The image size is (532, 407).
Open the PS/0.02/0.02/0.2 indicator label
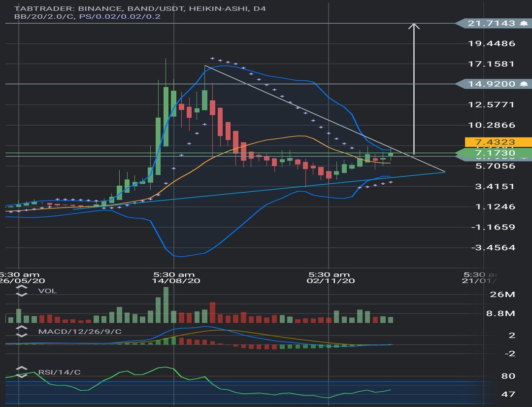point(120,16)
